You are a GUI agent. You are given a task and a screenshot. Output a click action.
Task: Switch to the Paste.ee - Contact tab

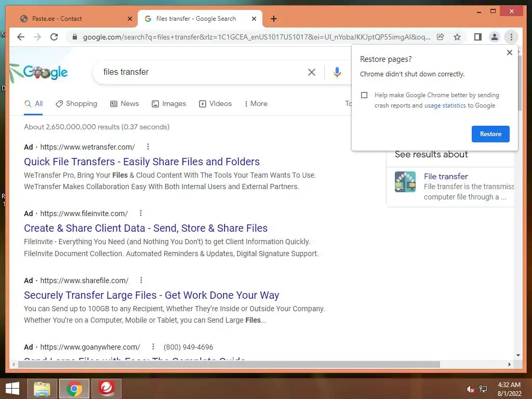(x=72, y=19)
